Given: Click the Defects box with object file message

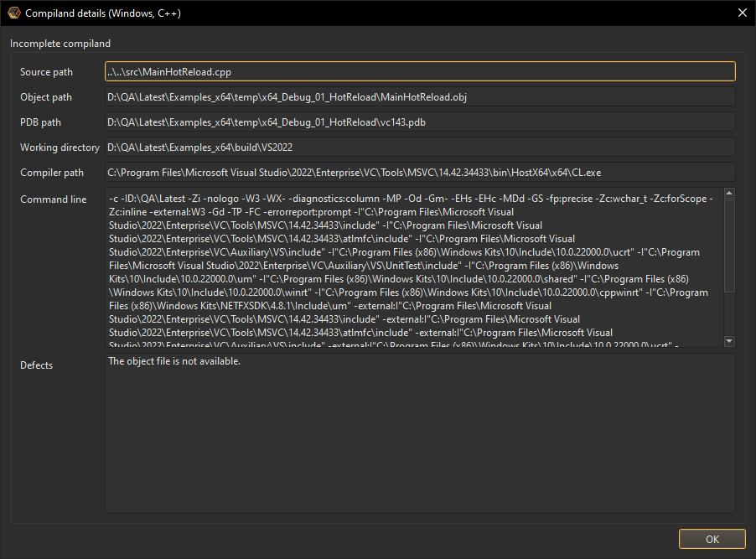Looking at the screenshot, I should 420,432.
